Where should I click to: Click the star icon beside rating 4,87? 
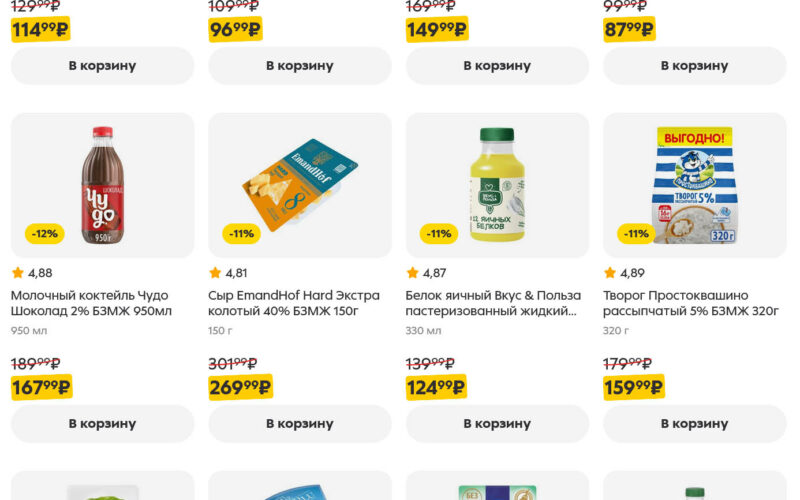click(x=412, y=273)
